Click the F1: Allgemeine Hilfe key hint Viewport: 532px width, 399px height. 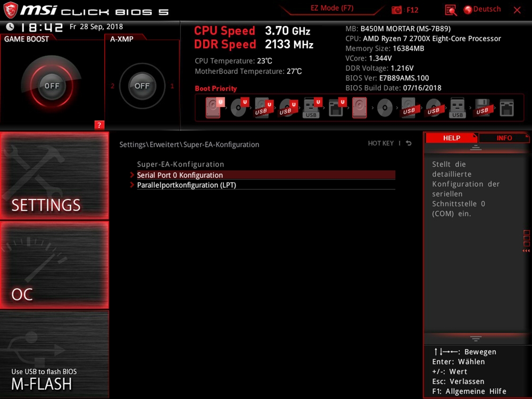[x=469, y=391]
